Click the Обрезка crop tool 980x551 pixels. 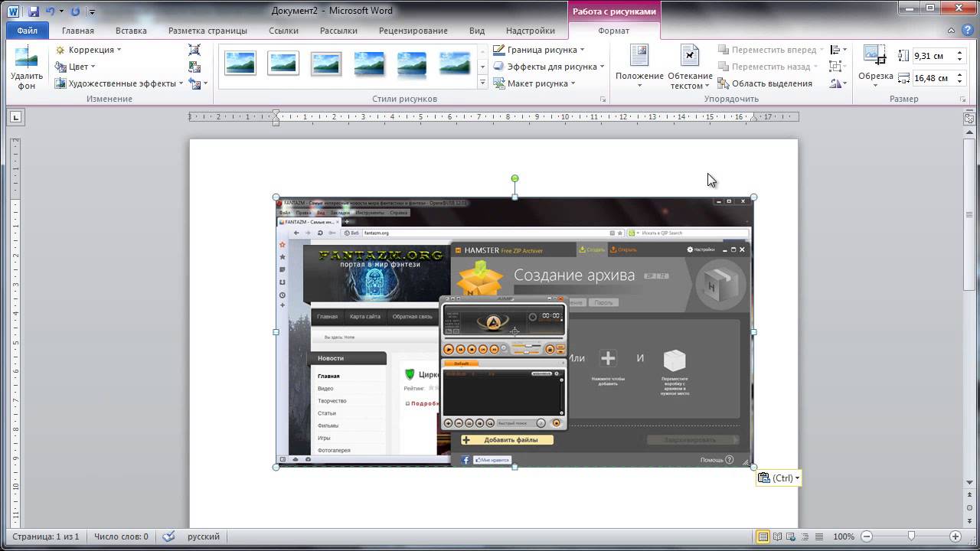[875, 66]
